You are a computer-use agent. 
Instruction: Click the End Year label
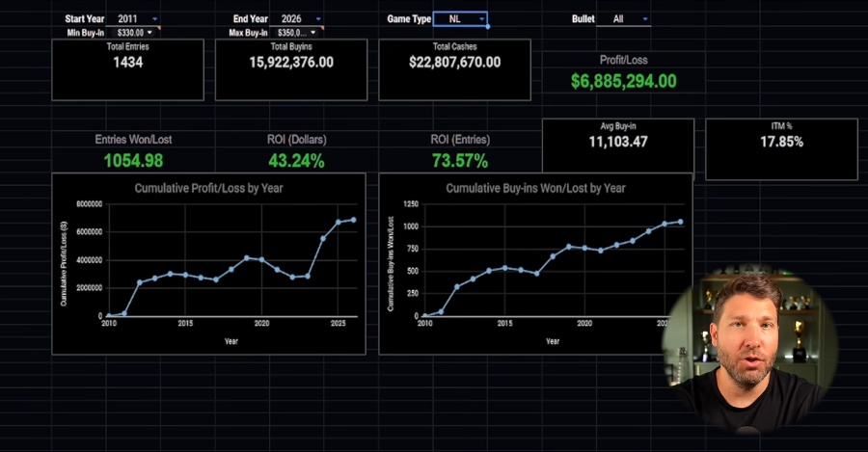tap(250, 19)
